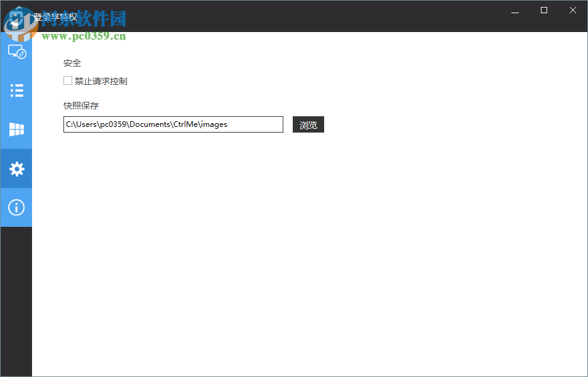Click the gear icon currently highlighted
Image resolution: width=588 pixels, height=377 pixels.
point(16,168)
